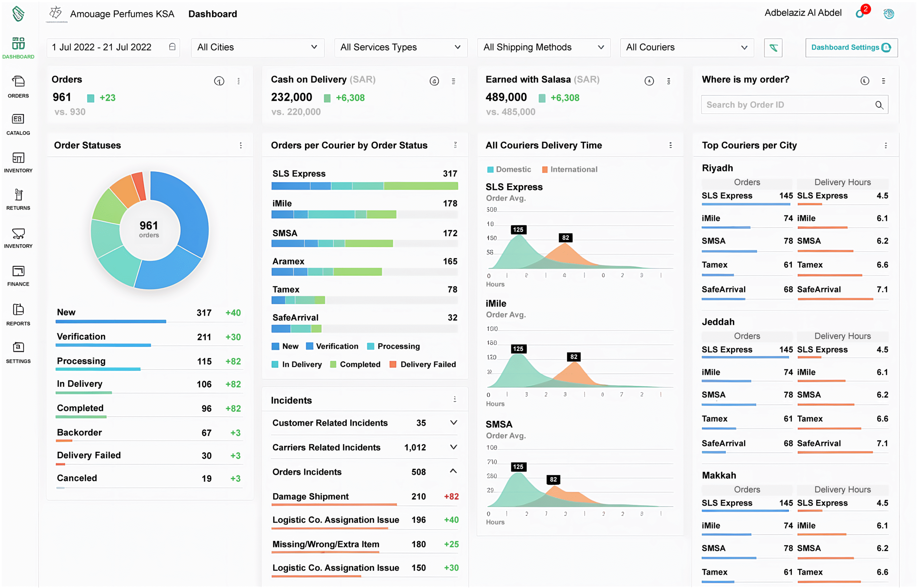Click the Jeddah city heading

pyautogui.click(x=718, y=322)
